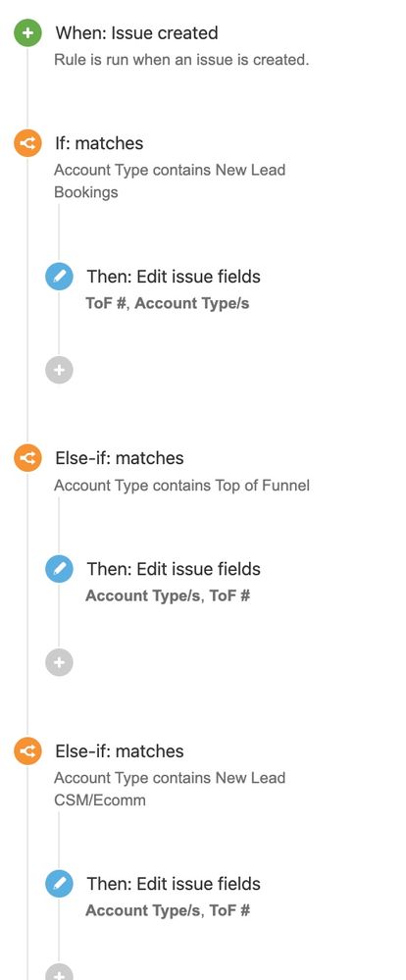Click Rule is run when an issue is created
The width and height of the screenshot is (406, 980).
[x=181, y=60]
